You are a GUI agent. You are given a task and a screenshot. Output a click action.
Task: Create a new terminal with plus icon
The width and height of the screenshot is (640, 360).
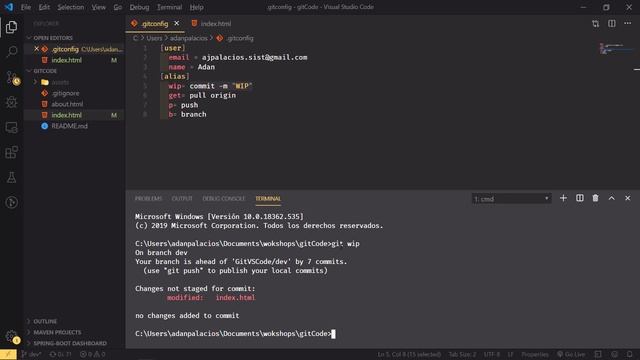click(563, 198)
